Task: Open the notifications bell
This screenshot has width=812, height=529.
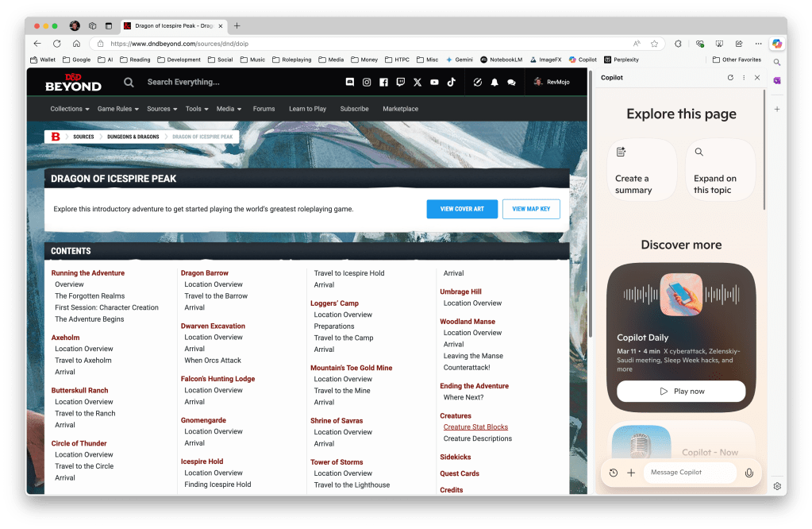Action: click(495, 82)
